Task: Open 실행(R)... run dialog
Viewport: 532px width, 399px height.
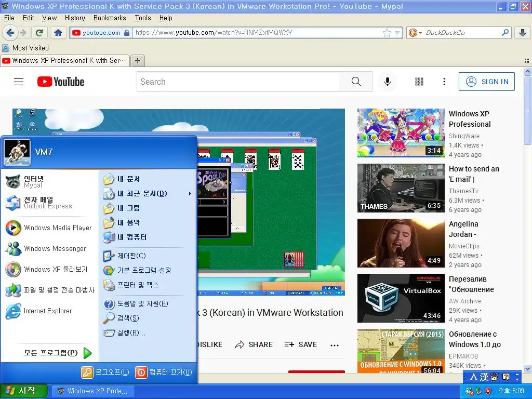Action: [x=148, y=333]
